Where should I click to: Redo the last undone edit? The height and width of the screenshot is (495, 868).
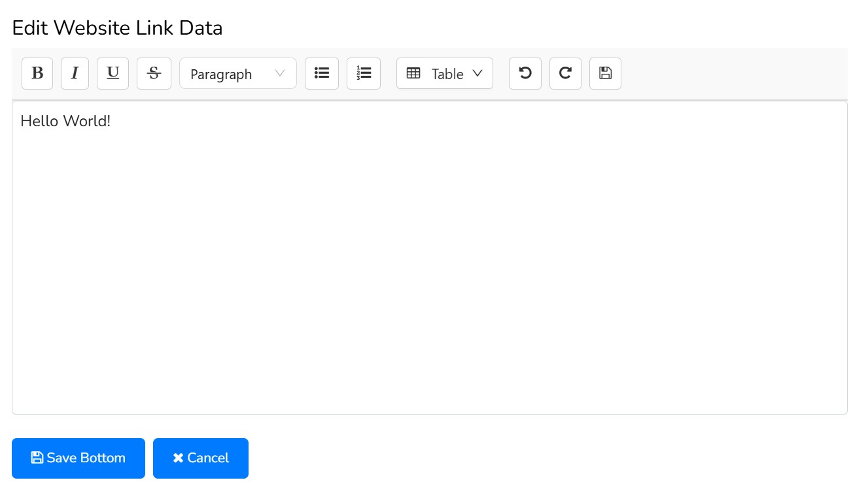[565, 73]
